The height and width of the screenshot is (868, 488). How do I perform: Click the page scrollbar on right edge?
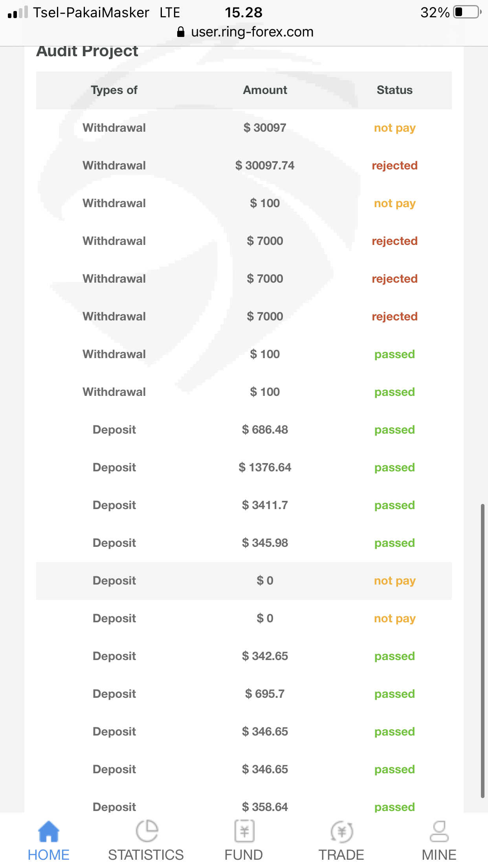click(482, 649)
